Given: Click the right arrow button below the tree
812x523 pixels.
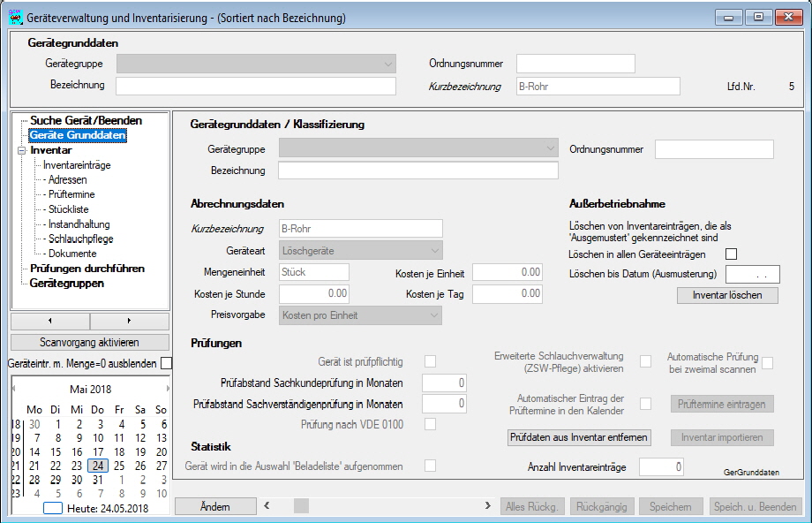Looking at the screenshot, I should (x=129, y=321).
